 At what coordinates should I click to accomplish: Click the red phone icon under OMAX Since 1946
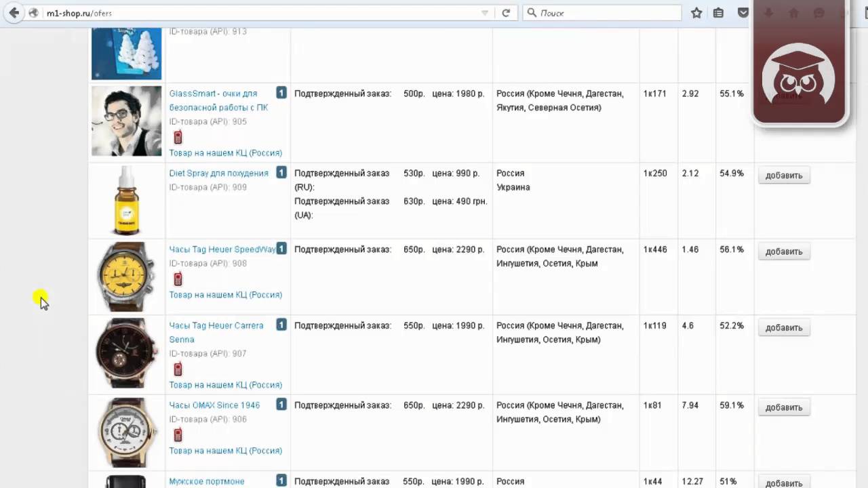[x=178, y=434]
